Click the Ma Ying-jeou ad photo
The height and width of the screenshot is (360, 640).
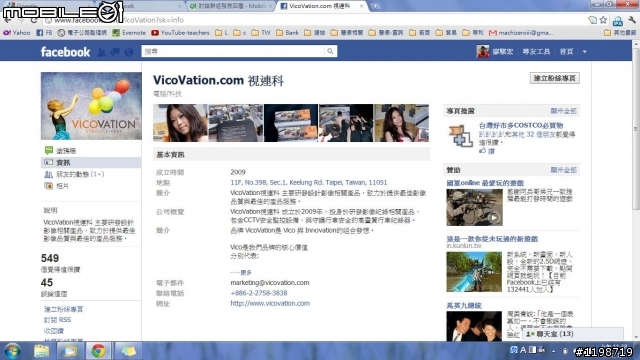[474, 326]
